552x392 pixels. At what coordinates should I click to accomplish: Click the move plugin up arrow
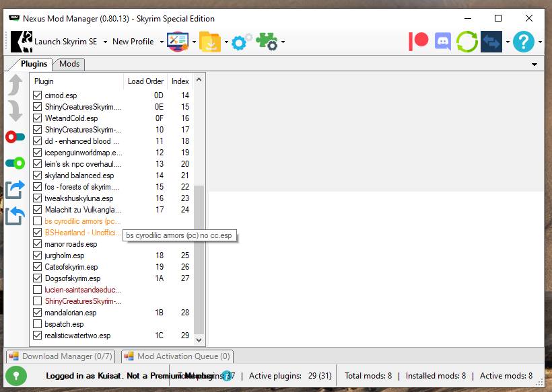point(15,85)
